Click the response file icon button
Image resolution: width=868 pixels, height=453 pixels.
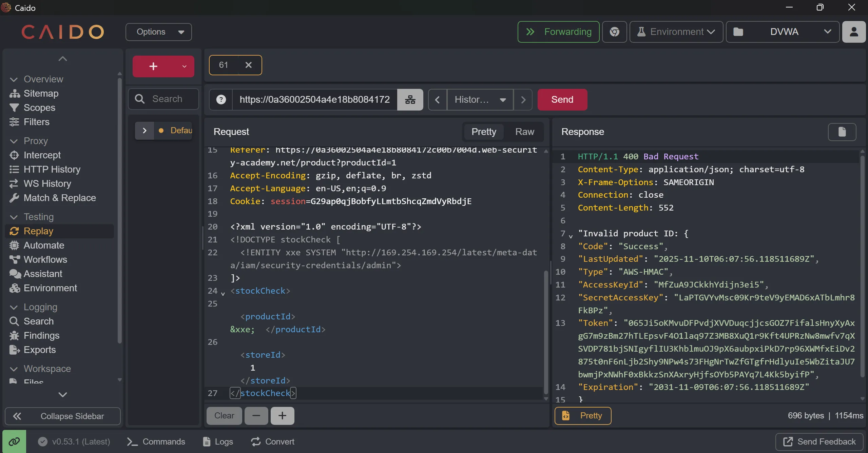tap(842, 132)
